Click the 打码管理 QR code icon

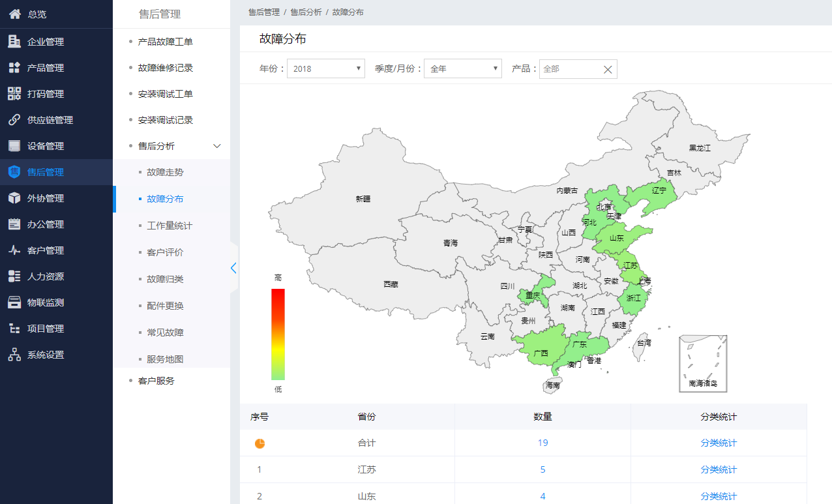pos(14,94)
